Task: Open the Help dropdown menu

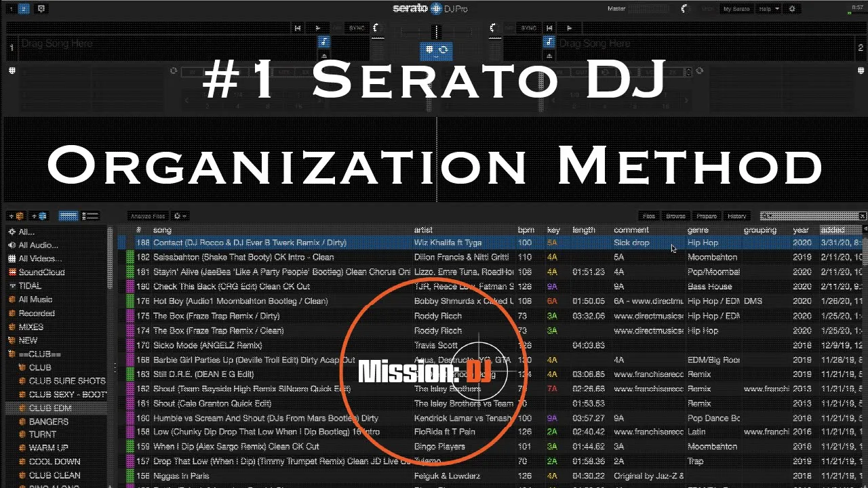Action: tap(768, 9)
